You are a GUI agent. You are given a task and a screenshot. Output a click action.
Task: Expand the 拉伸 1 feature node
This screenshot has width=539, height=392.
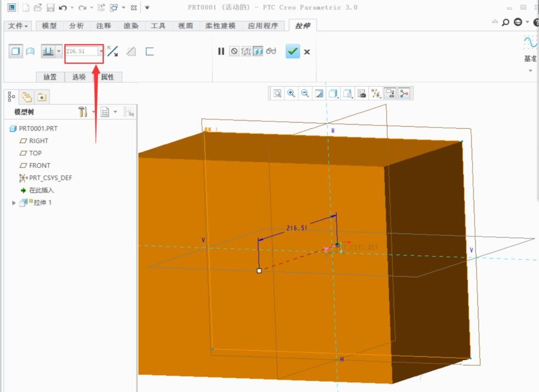pyautogui.click(x=14, y=203)
